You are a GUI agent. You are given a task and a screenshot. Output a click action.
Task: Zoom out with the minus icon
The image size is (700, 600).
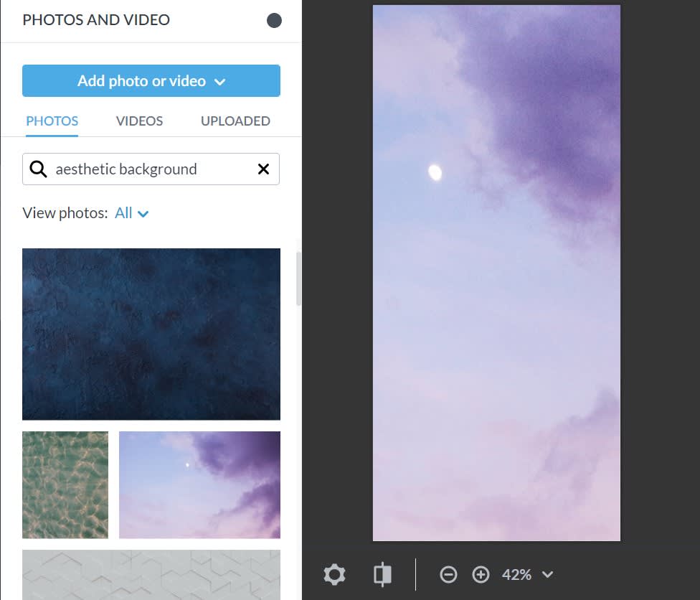(448, 575)
